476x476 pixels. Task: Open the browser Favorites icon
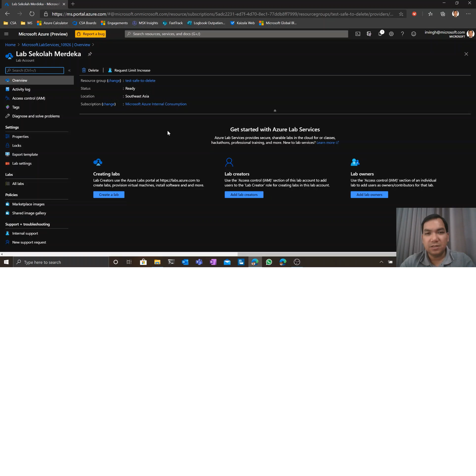[430, 14]
